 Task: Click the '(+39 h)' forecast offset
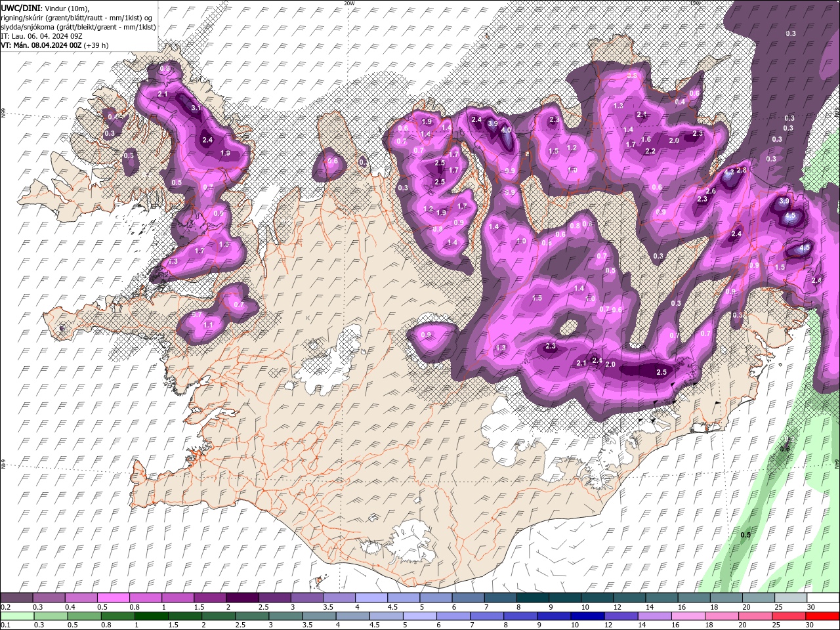point(96,45)
